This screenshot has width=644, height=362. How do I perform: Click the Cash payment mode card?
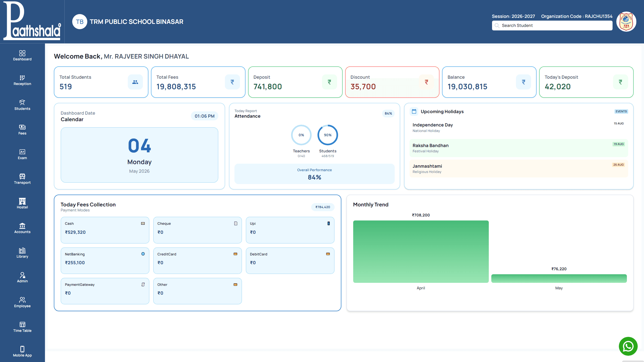[x=105, y=230]
